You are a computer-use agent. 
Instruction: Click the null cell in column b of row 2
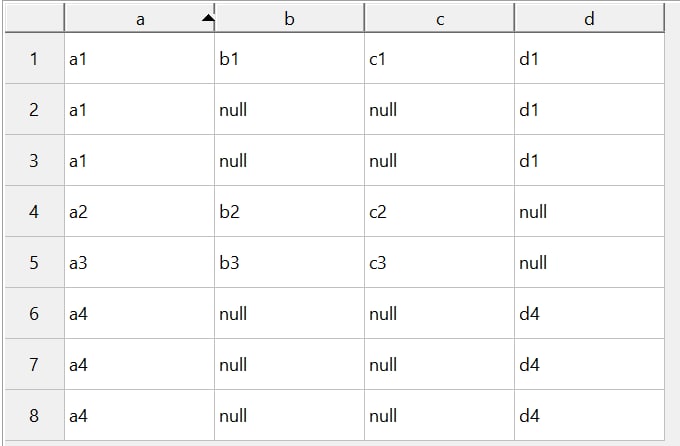coord(289,109)
